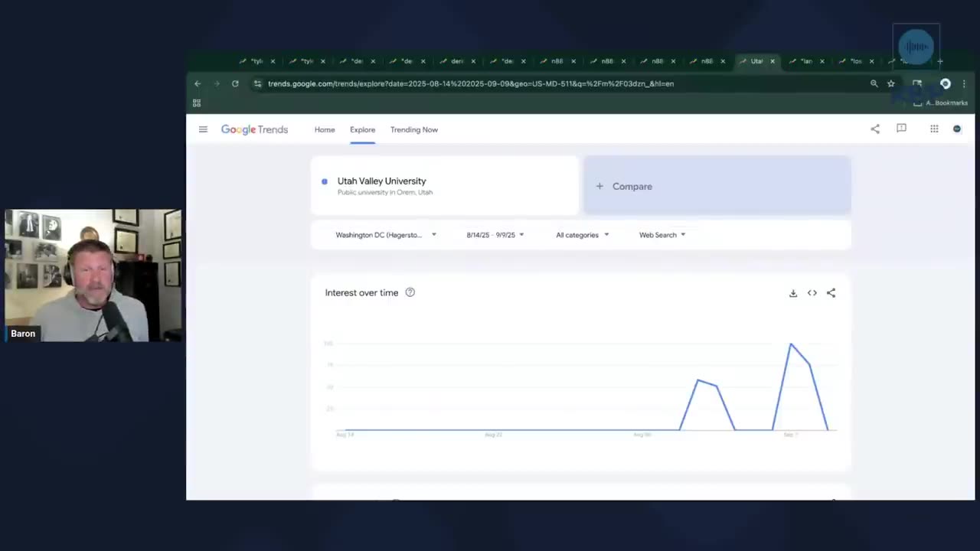Share the Interest over time chart

(x=831, y=293)
